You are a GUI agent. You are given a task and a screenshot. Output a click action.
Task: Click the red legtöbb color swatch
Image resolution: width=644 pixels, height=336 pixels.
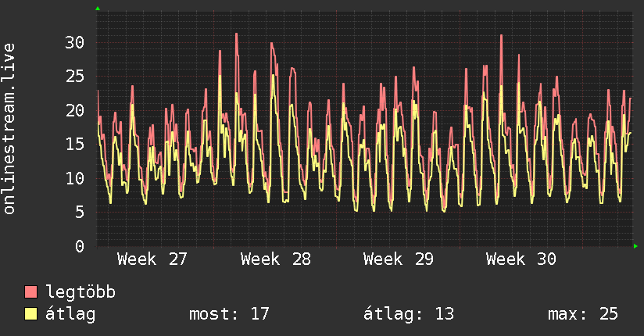tap(30, 291)
